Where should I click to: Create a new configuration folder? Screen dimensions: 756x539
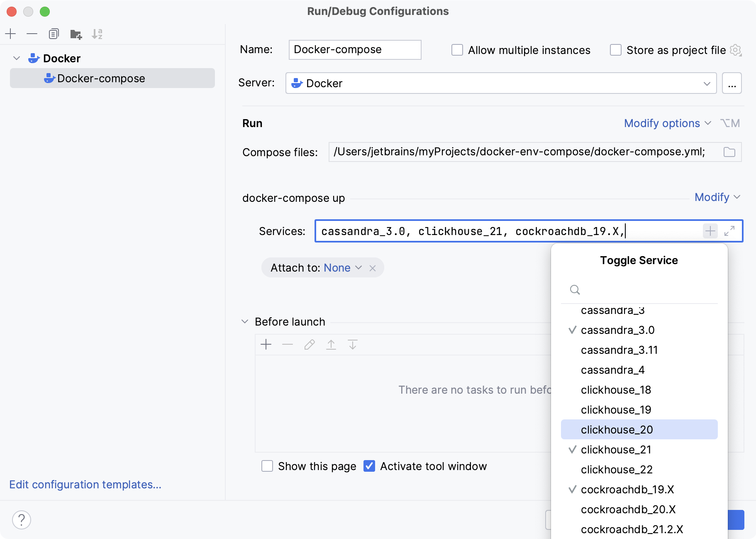point(76,34)
